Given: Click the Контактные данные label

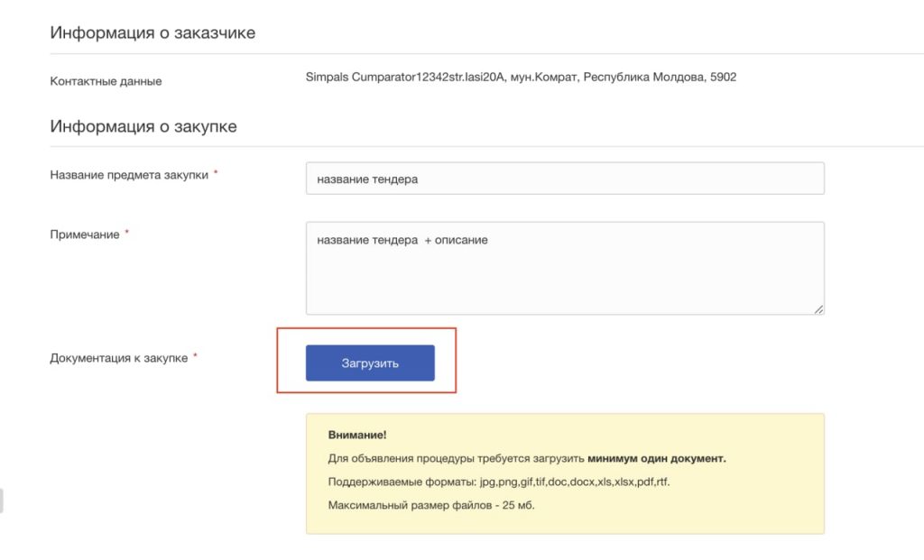Looking at the screenshot, I should point(106,81).
